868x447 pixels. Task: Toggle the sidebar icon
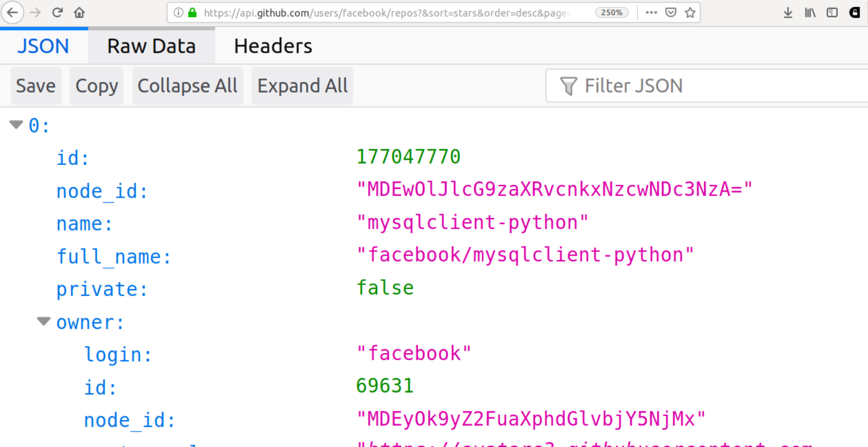[832, 12]
